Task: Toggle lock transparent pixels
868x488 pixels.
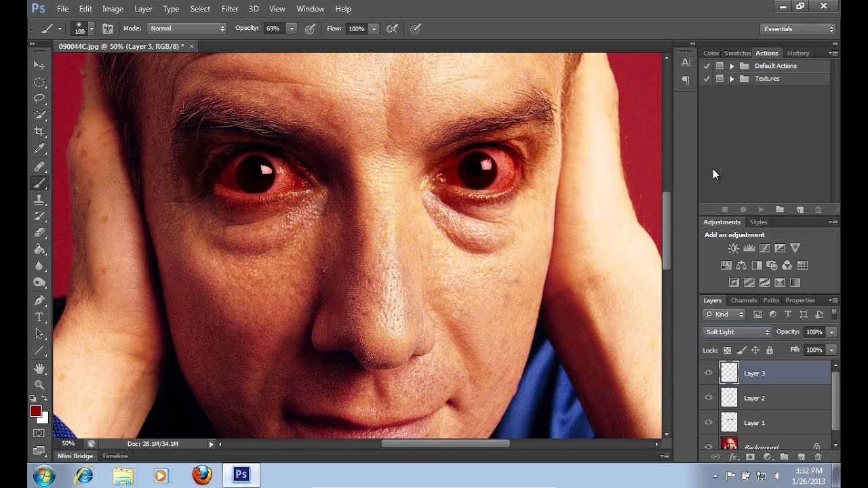Action: 727,350
